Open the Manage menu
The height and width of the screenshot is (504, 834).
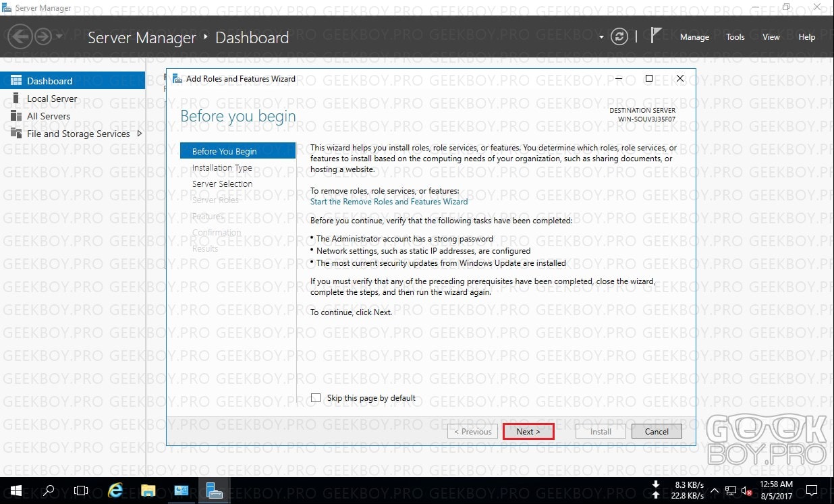tap(694, 37)
